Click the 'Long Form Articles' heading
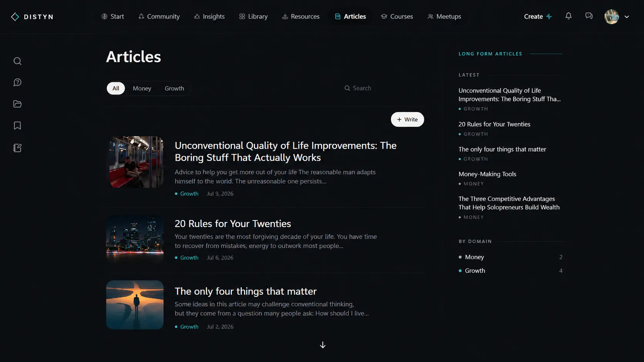Screen dimensions: 644x362 point(490,54)
